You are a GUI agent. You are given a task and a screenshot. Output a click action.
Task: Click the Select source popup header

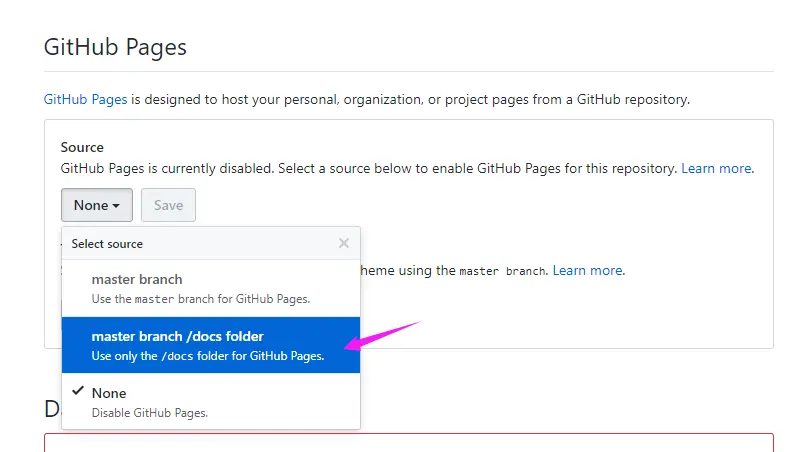coord(108,243)
